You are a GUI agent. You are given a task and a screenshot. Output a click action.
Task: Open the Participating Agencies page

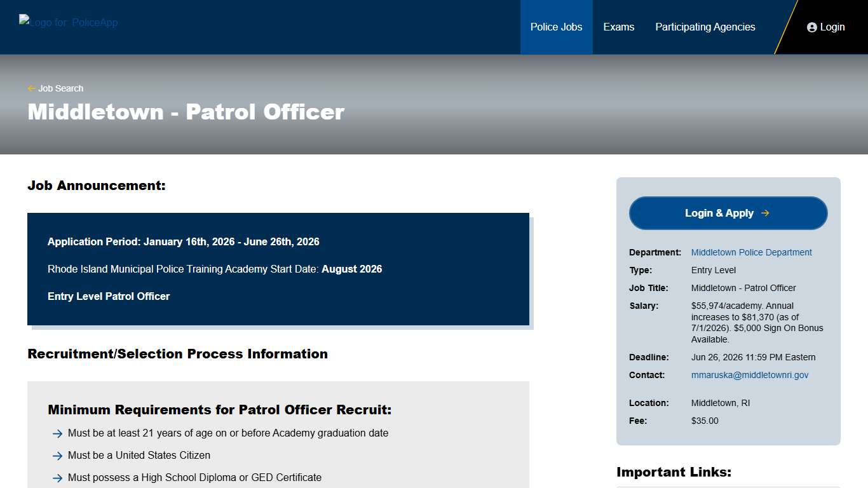click(x=705, y=27)
